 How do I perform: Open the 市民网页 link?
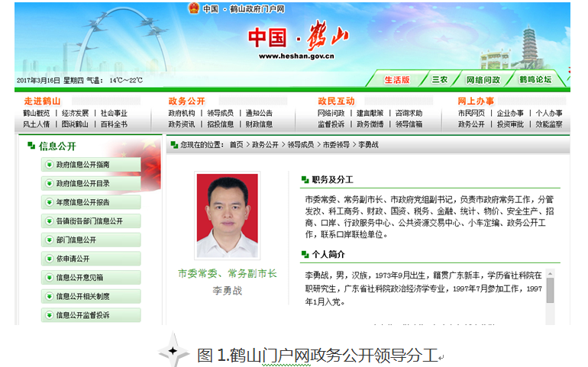coord(471,113)
